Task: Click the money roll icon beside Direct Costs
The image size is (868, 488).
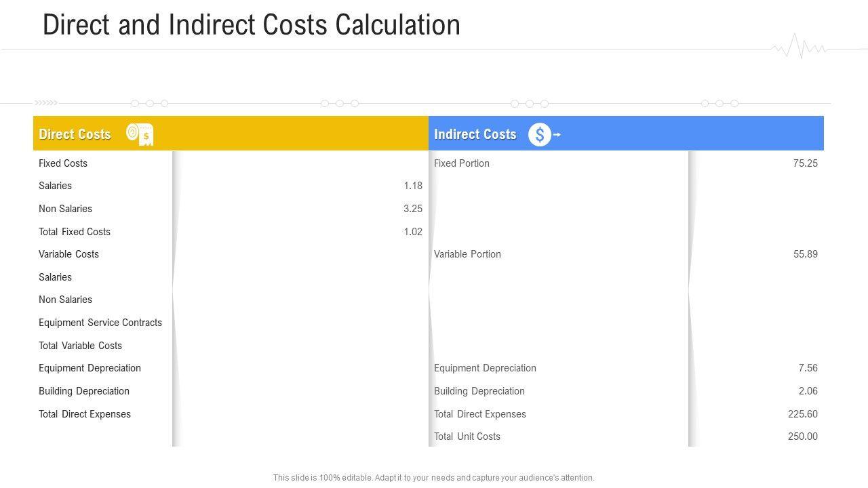Action: pyautogui.click(x=140, y=134)
